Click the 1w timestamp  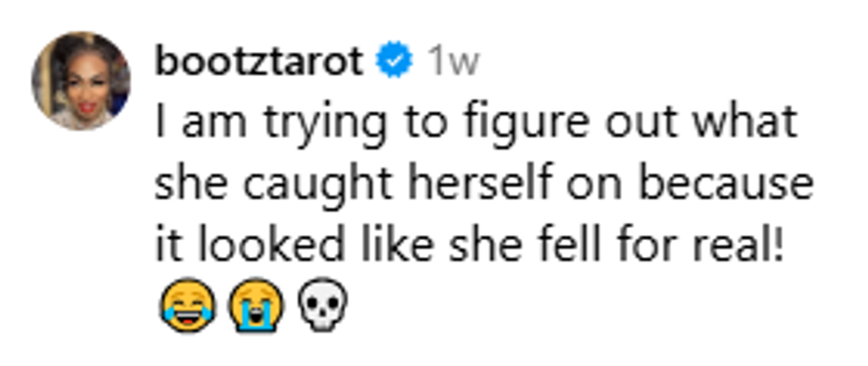click(451, 62)
